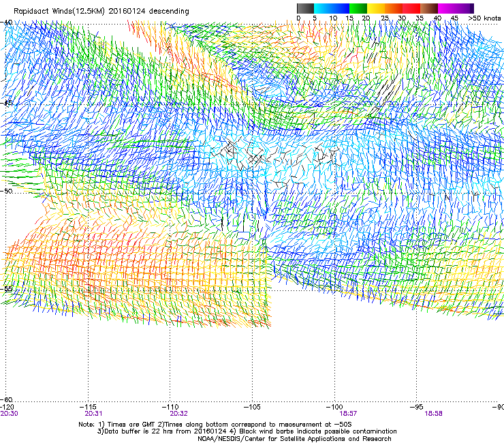Click the '18:58' measurement time label

[x=433, y=414]
